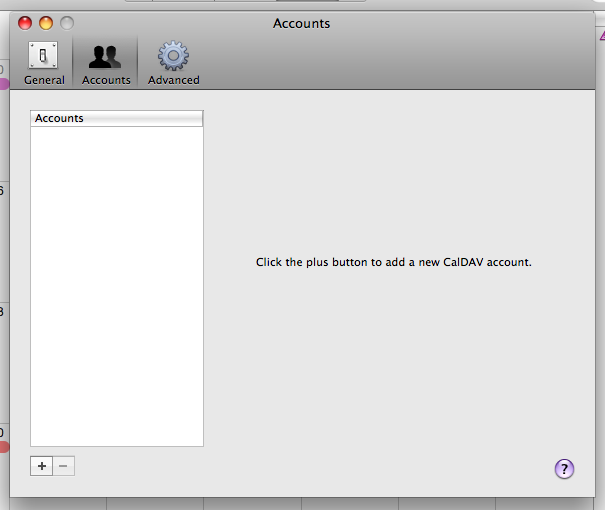This screenshot has width=605, height=510.
Task: Open the General preferences switch icon
Action: pyautogui.click(x=43, y=56)
